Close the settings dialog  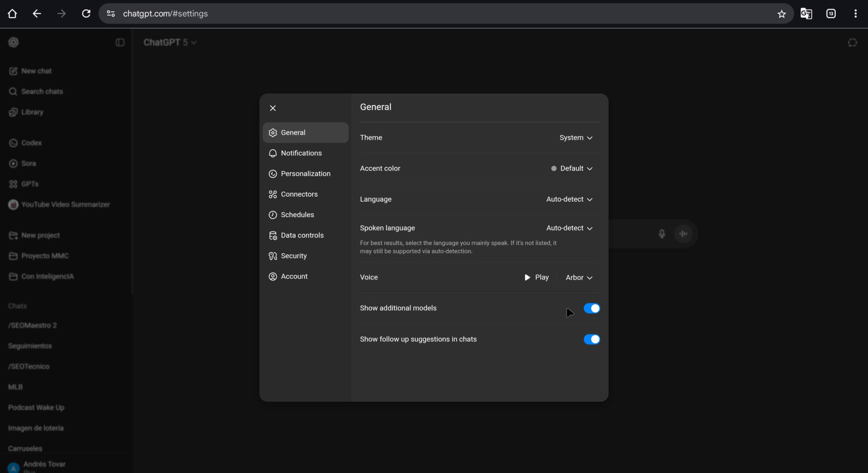pos(273,108)
